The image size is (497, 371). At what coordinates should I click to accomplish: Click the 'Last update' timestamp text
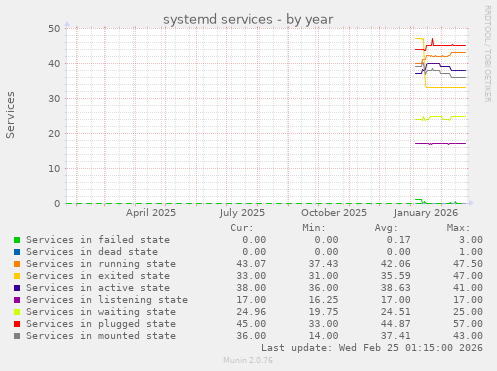tap(372, 348)
